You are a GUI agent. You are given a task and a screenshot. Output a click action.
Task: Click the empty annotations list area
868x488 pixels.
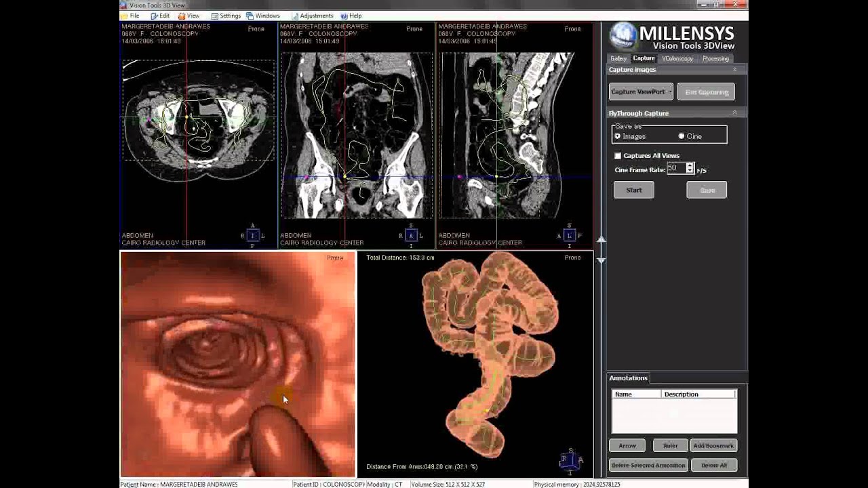point(674,415)
